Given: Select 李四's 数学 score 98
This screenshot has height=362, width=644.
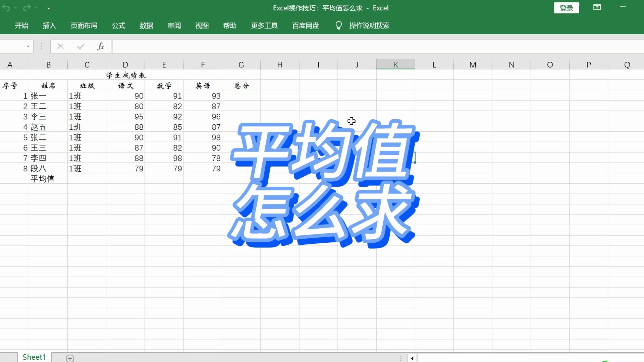Looking at the screenshot, I should click(164, 158).
